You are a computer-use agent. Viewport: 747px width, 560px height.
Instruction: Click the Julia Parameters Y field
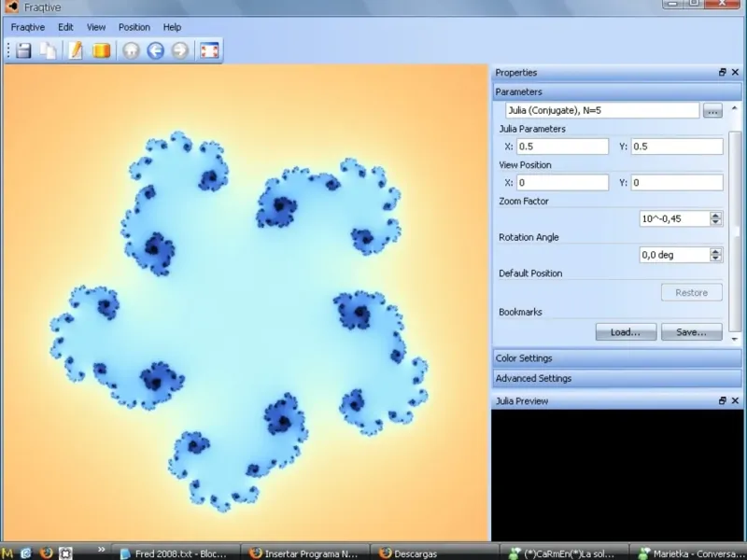coord(677,147)
